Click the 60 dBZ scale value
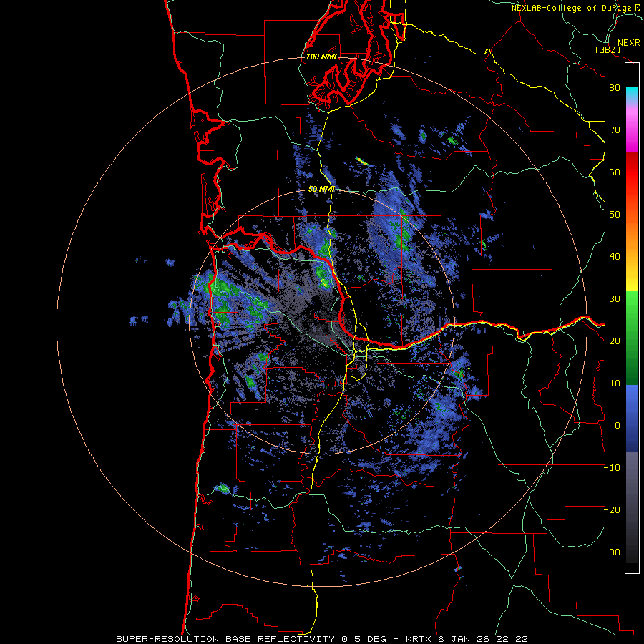The height and width of the screenshot is (644, 644). point(615,172)
